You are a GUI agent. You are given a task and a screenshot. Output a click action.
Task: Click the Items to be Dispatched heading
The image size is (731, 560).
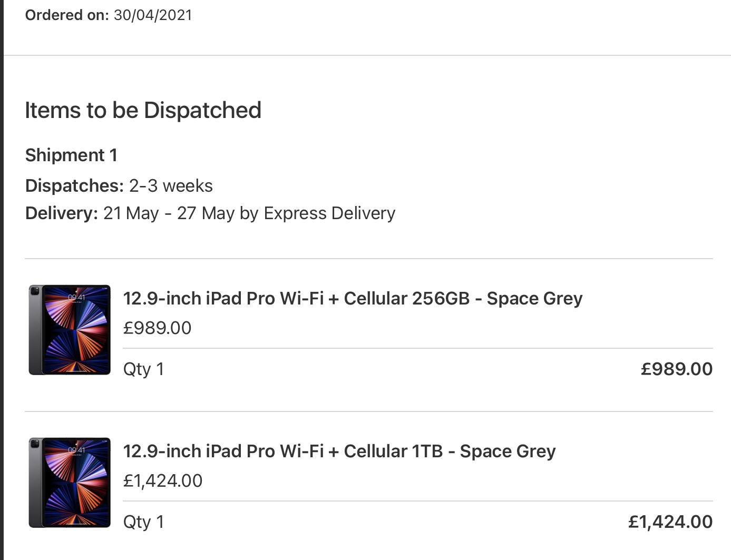(143, 110)
